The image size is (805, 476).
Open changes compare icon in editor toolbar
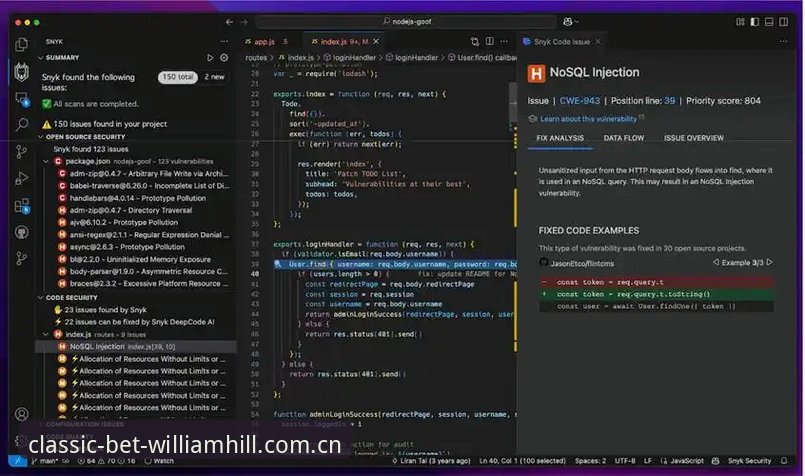point(475,41)
